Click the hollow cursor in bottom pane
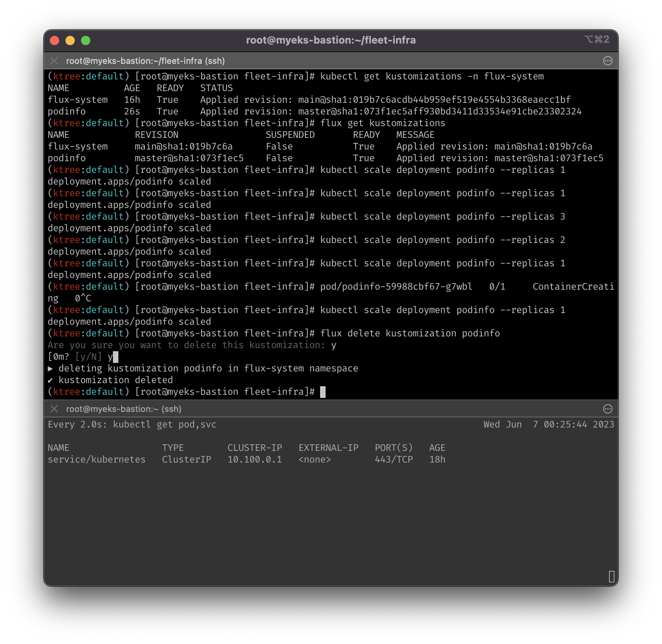662x644 pixels. pyautogui.click(x=611, y=576)
